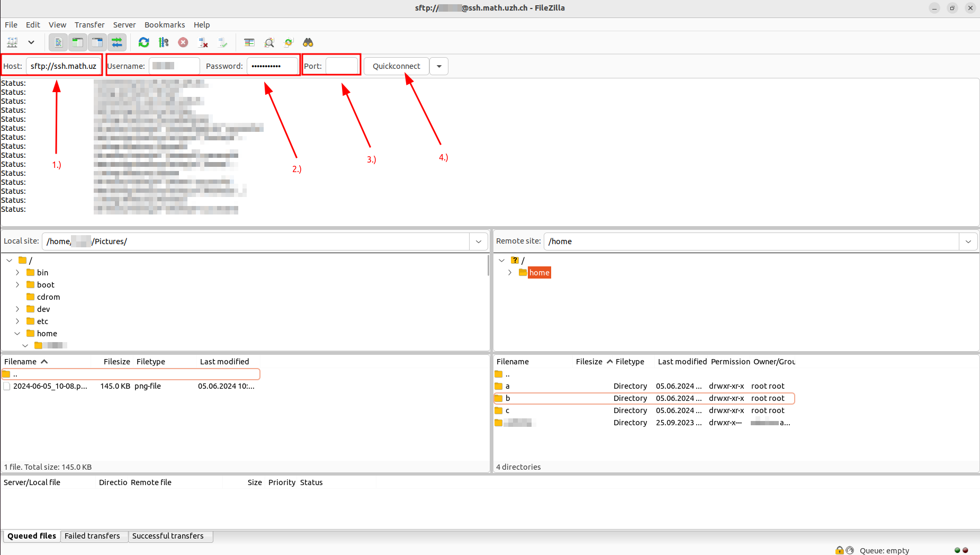The width and height of the screenshot is (980, 555).
Task: Search remote files binoculars icon
Action: coord(308,42)
